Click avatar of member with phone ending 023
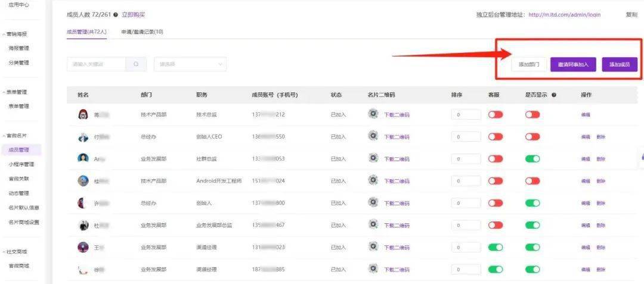This screenshot has width=644, height=284. (x=83, y=247)
